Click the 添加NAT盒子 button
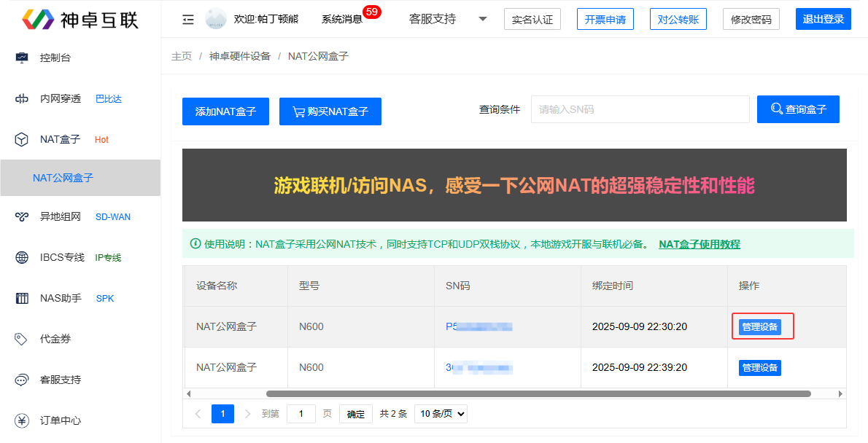This screenshot has width=868, height=443. pos(225,111)
